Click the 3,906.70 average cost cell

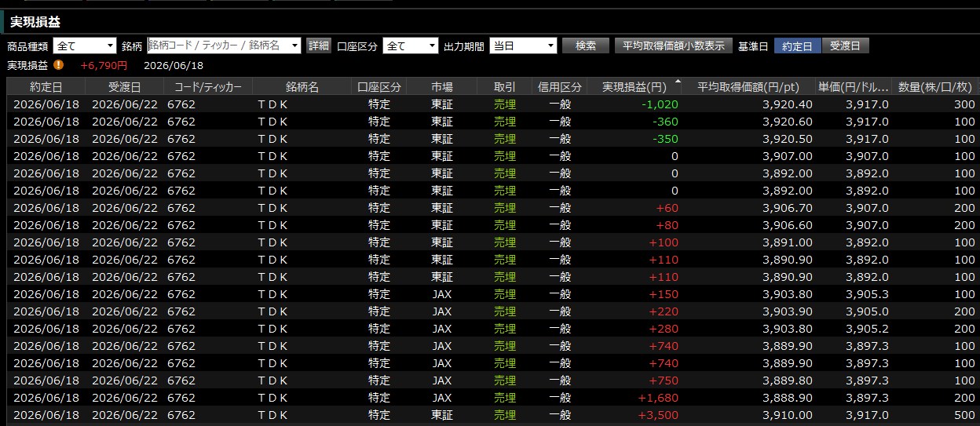pos(788,208)
